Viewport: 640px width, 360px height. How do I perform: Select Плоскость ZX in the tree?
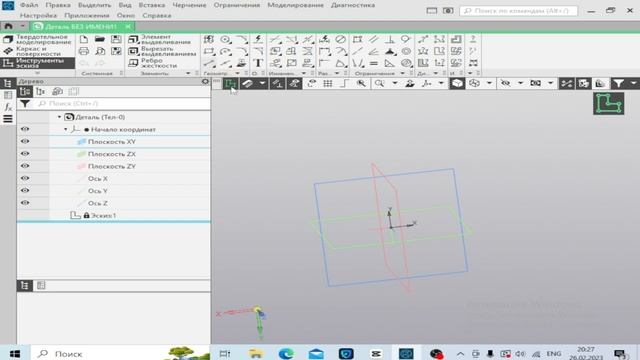(x=111, y=154)
